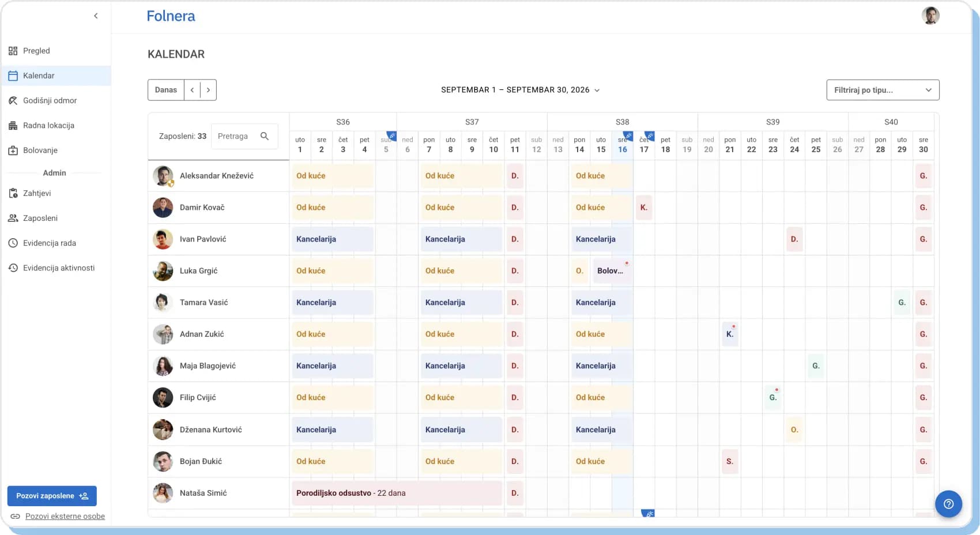Open the Filtriraj po tipu dropdown
This screenshot has width=980, height=535.
click(883, 90)
